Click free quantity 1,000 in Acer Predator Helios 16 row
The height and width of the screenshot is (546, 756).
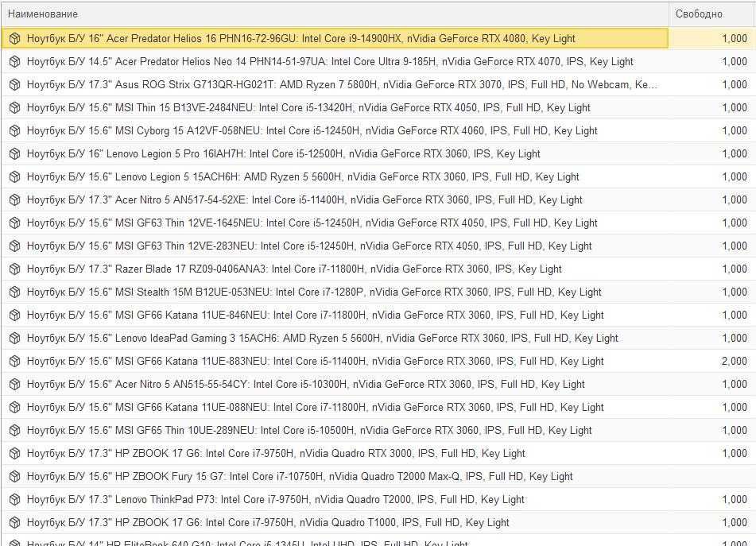[x=735, y=39]
